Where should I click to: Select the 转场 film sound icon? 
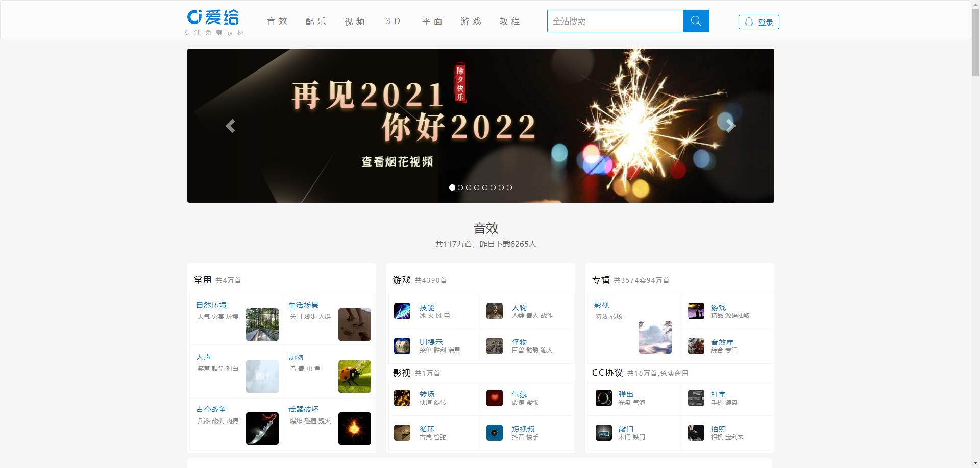(x=402, y=398)
